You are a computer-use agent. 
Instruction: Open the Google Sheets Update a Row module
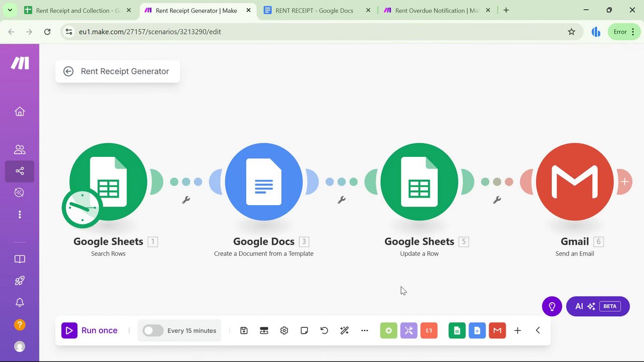(419, 182)
